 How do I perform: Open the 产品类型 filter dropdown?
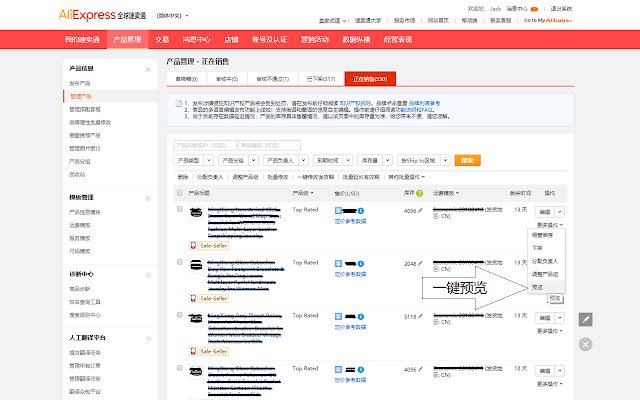(193, 160)
